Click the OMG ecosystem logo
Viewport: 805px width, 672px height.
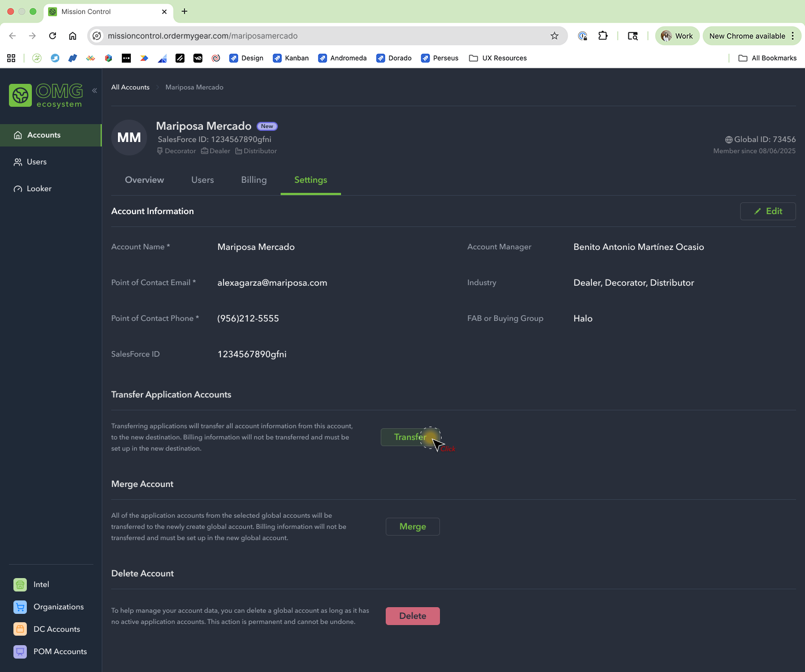(46, 96)
